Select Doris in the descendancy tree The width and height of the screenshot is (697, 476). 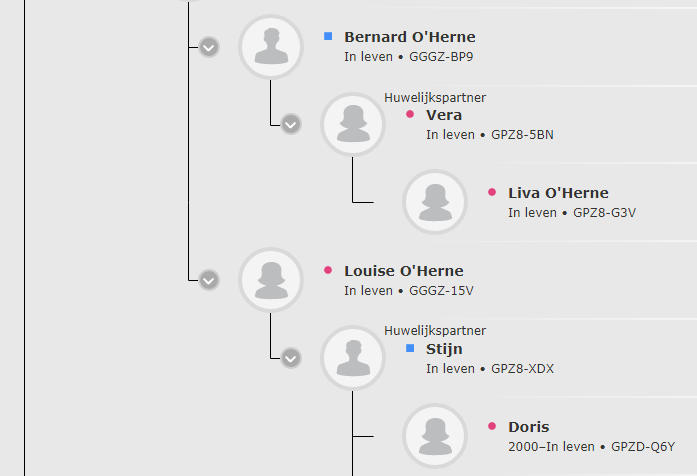529,427
